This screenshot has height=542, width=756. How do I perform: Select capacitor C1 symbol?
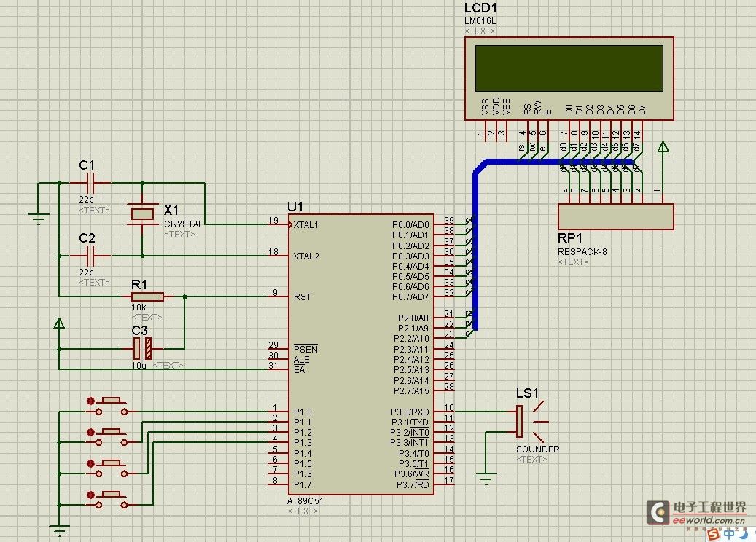pyautogui.click(x=91, y=183)
